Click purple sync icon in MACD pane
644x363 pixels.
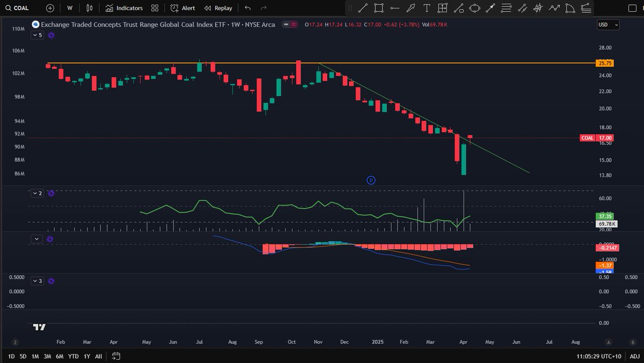(x=51, y=239)
